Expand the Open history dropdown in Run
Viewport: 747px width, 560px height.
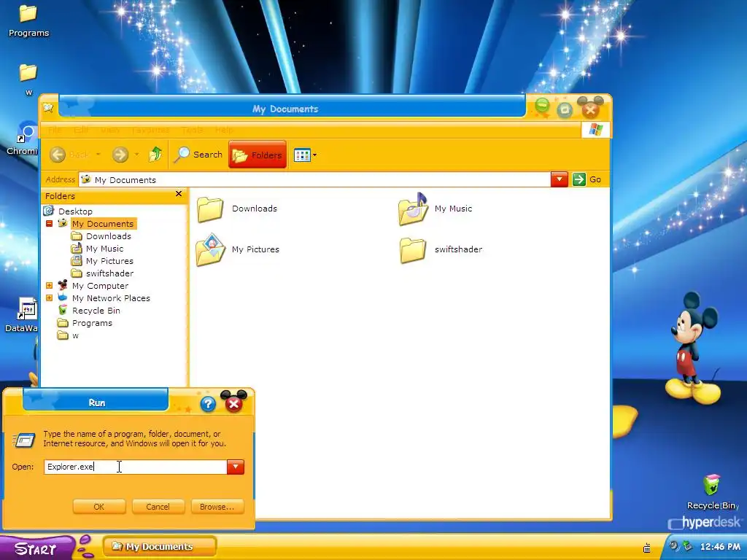(x=236, y=467)
